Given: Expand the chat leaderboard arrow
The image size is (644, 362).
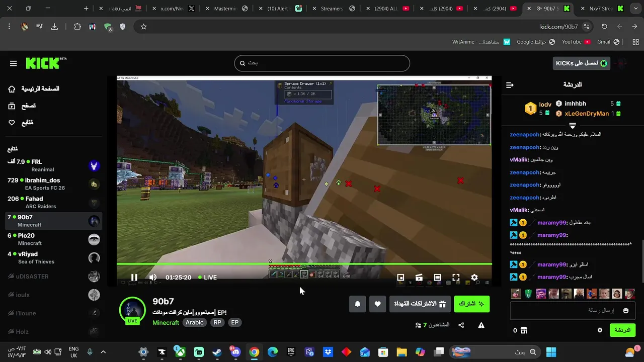Looking at the screenshot, I should [573, 125].
